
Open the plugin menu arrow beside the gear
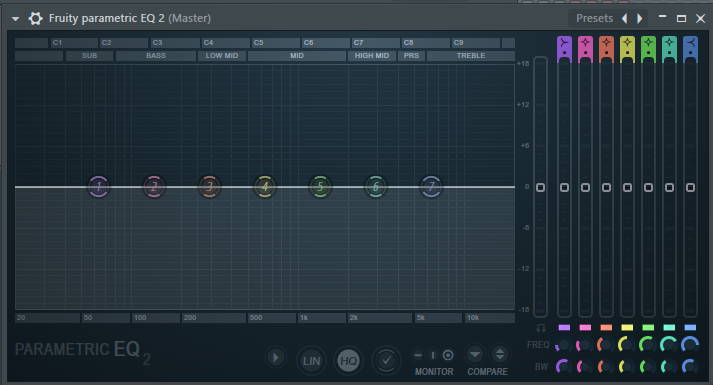click(15, 19)
